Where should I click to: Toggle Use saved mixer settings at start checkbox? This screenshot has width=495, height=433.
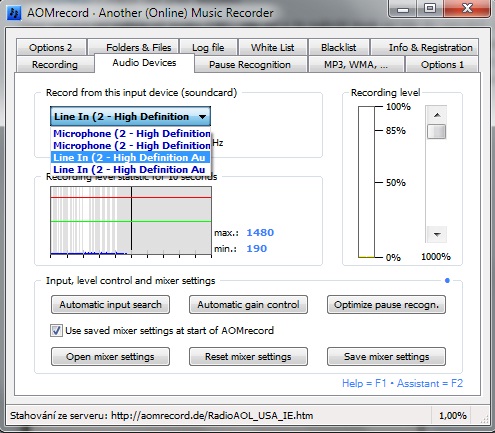click(56, 331)
